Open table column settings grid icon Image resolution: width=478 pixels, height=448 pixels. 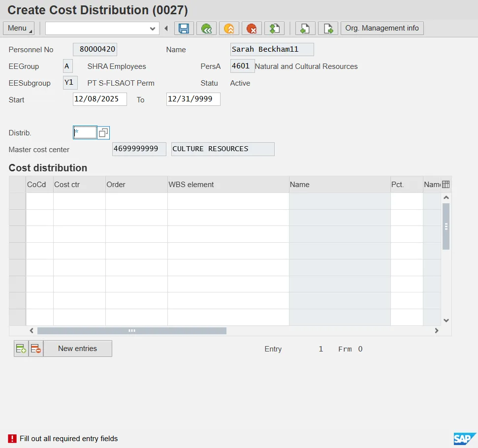point(446,185)
